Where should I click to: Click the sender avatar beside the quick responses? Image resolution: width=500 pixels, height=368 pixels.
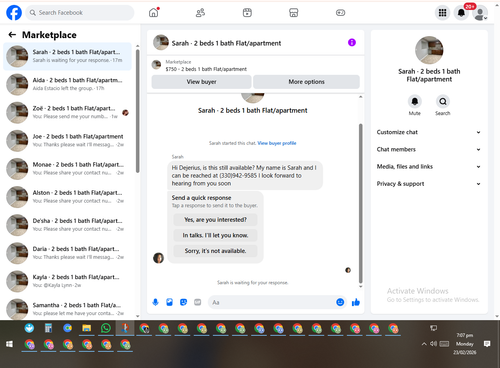coord(158,258)
